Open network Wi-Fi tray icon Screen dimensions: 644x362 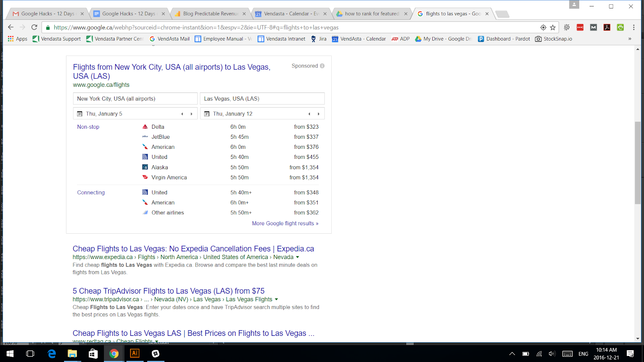tap(539, 354)
